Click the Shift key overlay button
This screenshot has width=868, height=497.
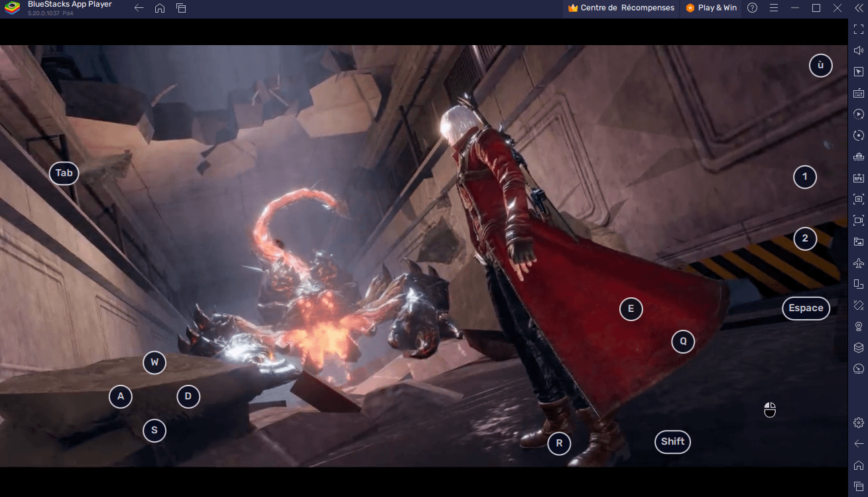(x=673, y=442)
